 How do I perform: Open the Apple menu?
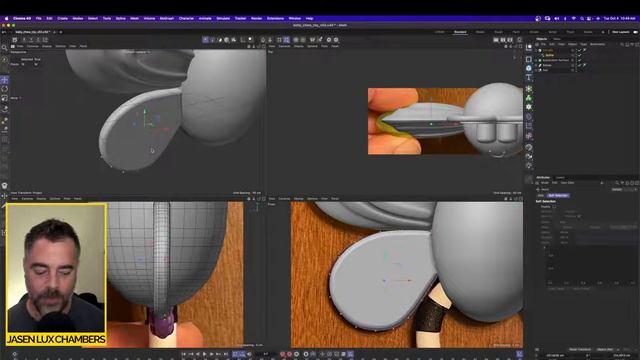[x=6, y=18]
